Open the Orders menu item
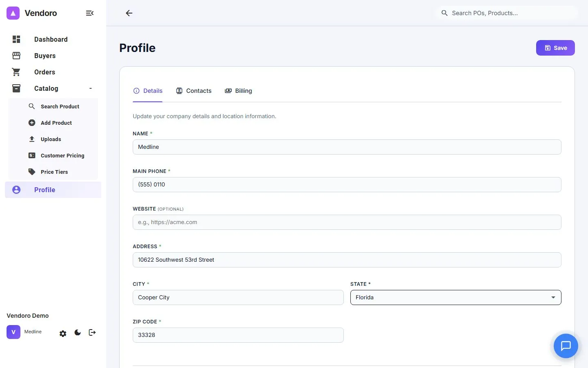The image size is (588, 368). click(45, 72)
